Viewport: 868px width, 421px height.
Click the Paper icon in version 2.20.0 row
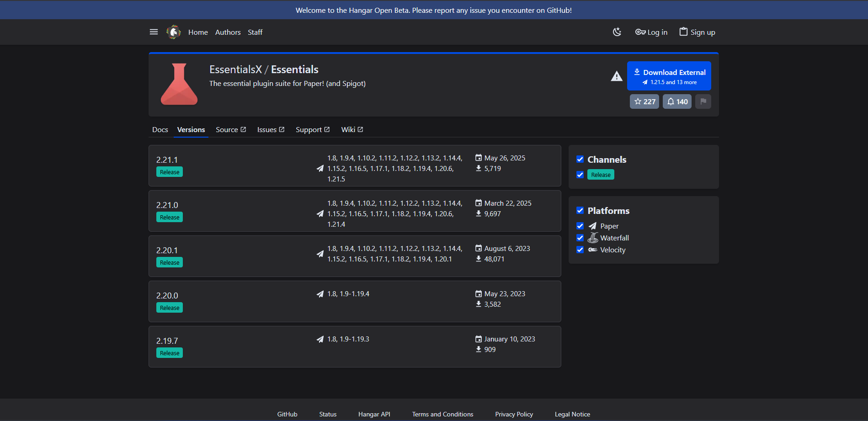tap(320, 294)
